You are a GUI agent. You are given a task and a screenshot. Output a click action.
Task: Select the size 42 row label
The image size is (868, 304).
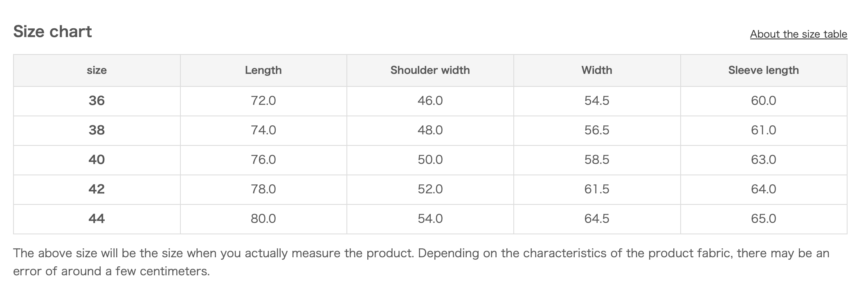pyautogui.click(x=97, y=189)
